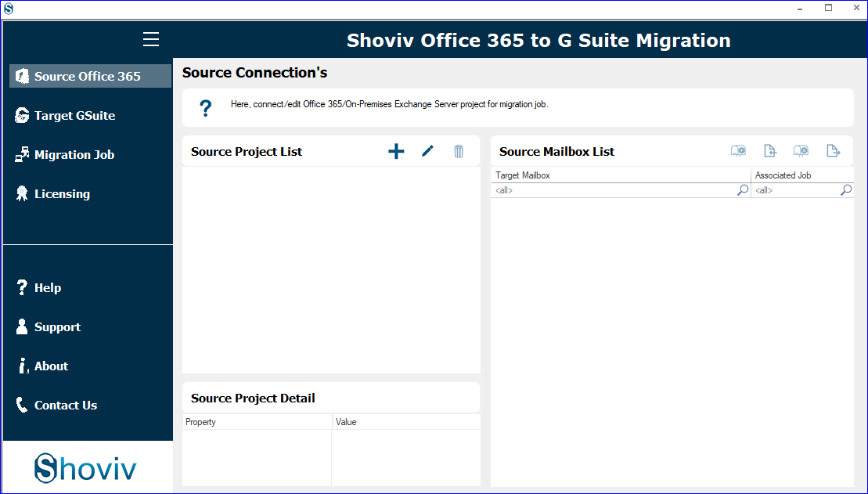Open the Source Office 365 section
This screenshot has height=494, width=868.
click(81, 76)
